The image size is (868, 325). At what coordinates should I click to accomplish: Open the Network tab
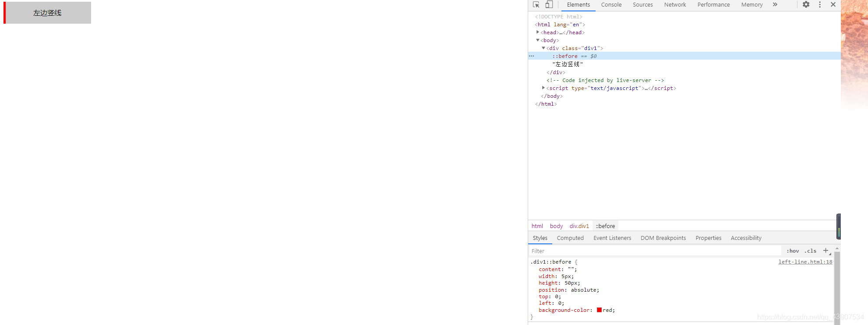[675, 5]
